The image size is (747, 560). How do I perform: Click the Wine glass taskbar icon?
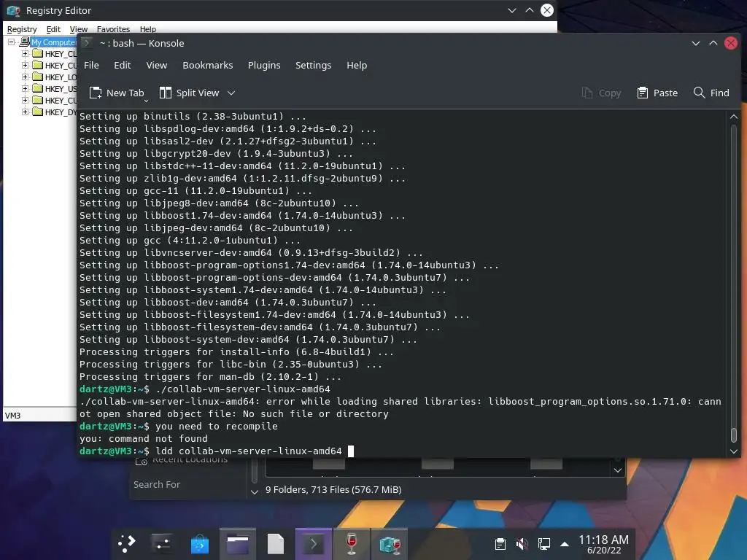352,543
